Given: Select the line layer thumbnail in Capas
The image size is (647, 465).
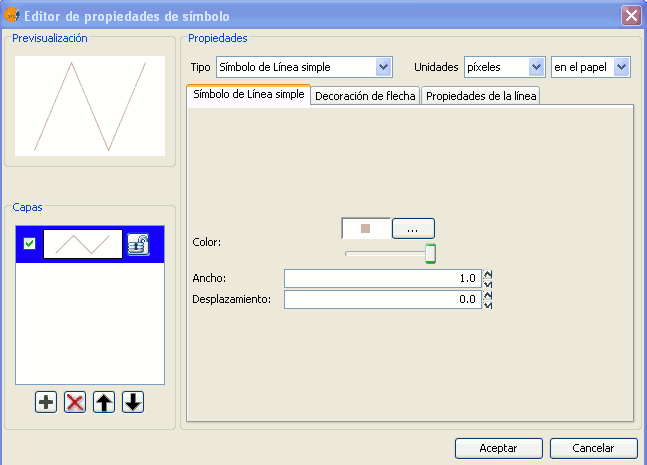Looking at the screenshot, I should pos(83,244).
